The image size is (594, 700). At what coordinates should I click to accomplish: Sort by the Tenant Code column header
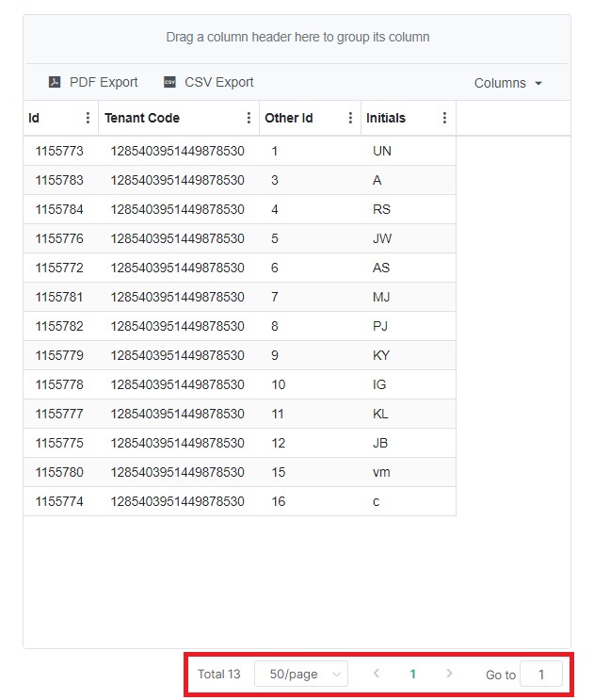(142, 118)
